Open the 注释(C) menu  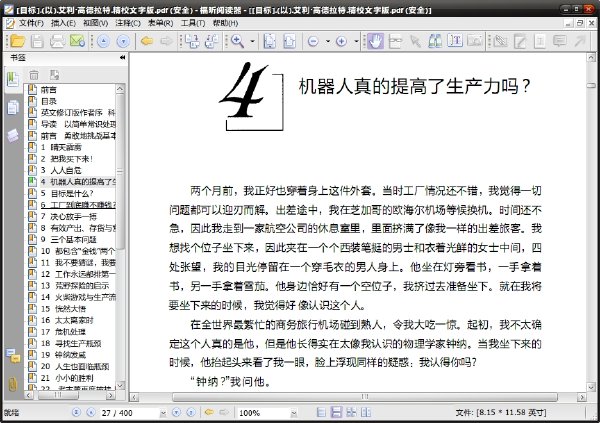(128, 23)
